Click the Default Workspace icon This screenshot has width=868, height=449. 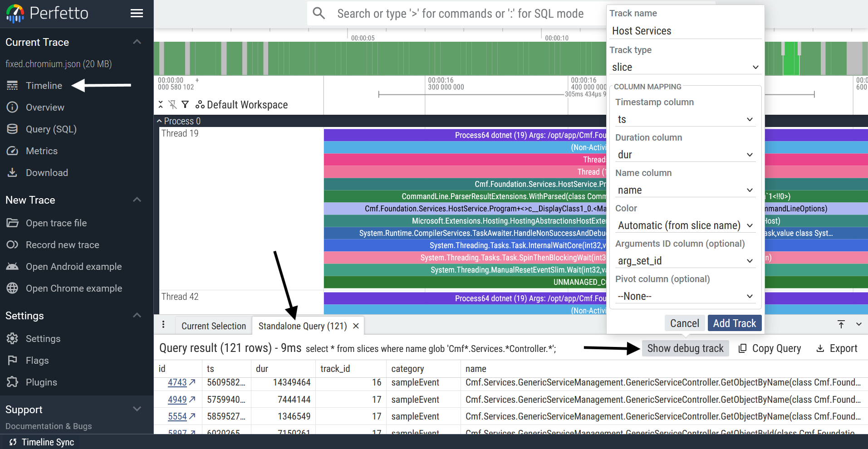200,104
